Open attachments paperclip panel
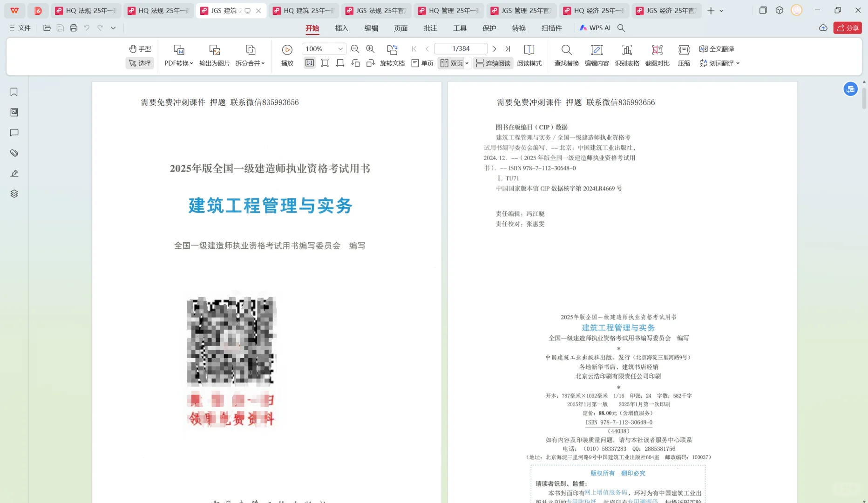The width and height of the screenshot is (868, 503). coord(14,153)
